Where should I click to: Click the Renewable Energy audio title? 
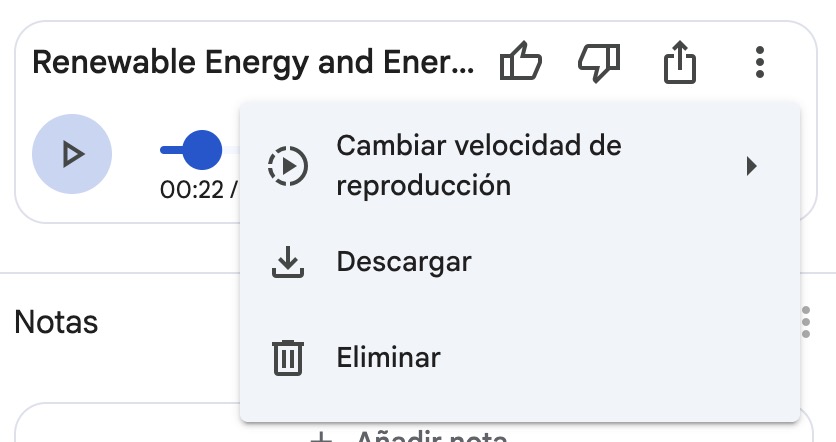255,63
